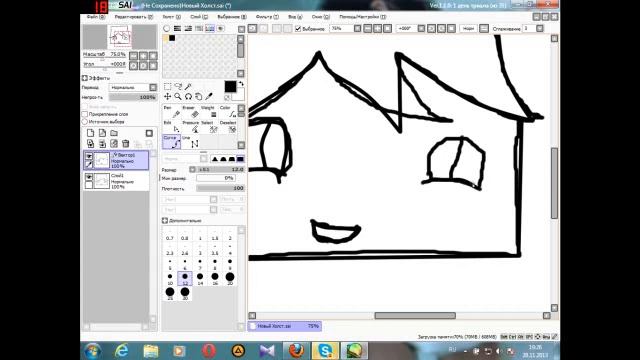This screenshot has height=360, width=640.
Task: Open the Вид menu
Action: tap(295, 17)
